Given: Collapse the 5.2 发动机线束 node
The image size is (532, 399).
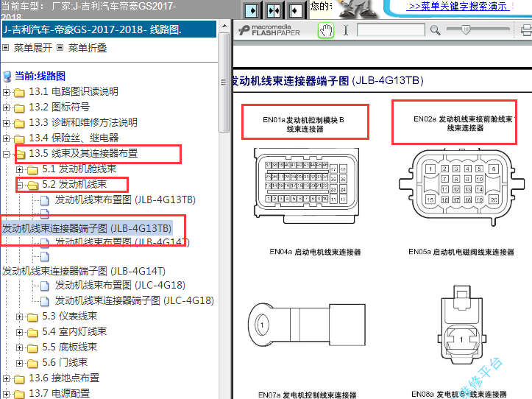Looking at the screenshot, I should [19, 185].
